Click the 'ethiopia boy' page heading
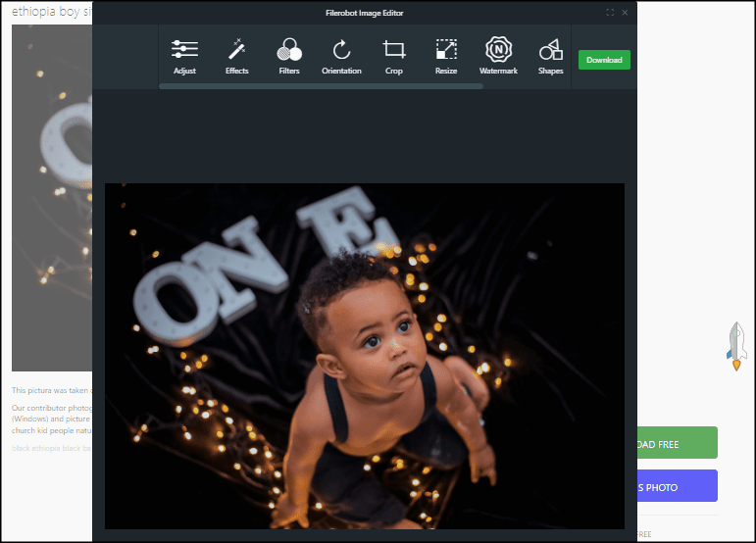Image resolution: width=756 pixels, height=543 pixels. [51, 12]
